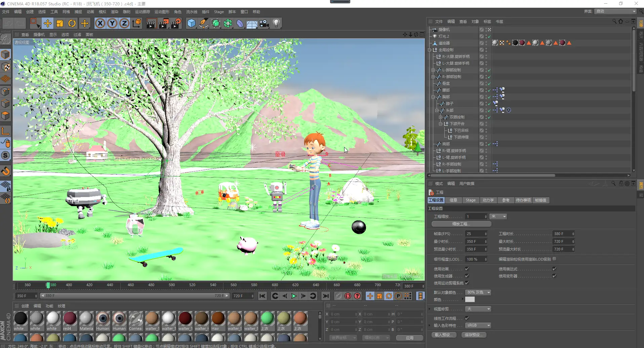Switch to the 动力学 tab
The height and width of the screenshot is (348, 644).
(488, 200)
